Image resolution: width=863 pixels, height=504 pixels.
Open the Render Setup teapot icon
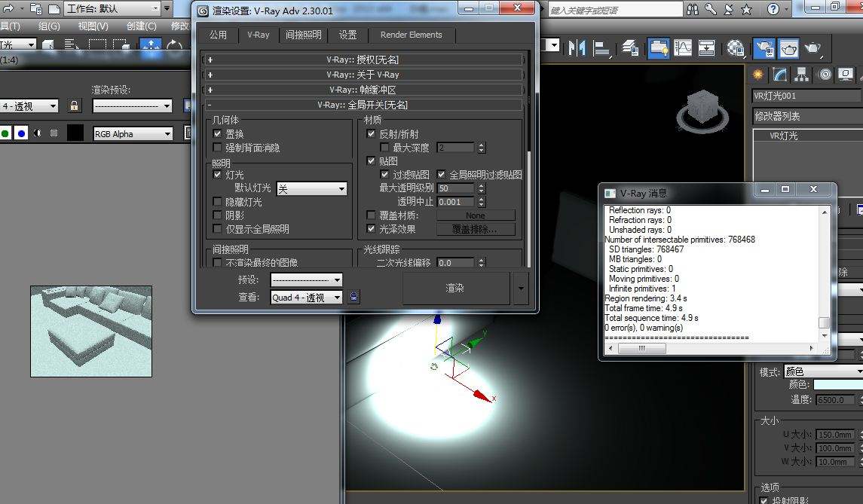764,48
